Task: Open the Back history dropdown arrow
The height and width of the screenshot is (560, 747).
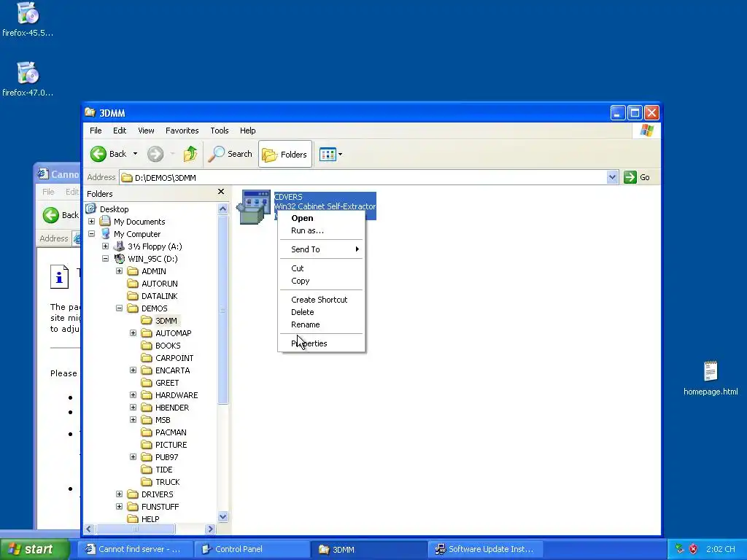Action: [x=135, y=154]
